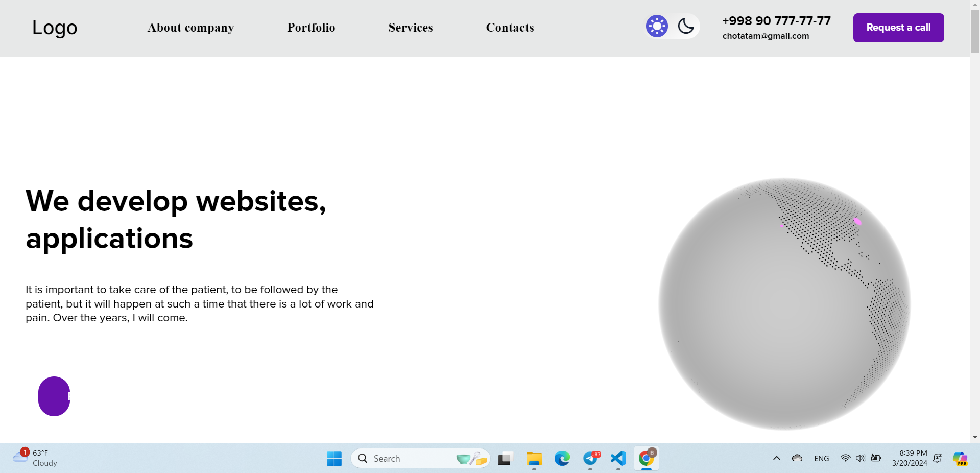This screenshot has width=980, height=473.
Task: Switch to dark mode moon icon
Action: 686,26
